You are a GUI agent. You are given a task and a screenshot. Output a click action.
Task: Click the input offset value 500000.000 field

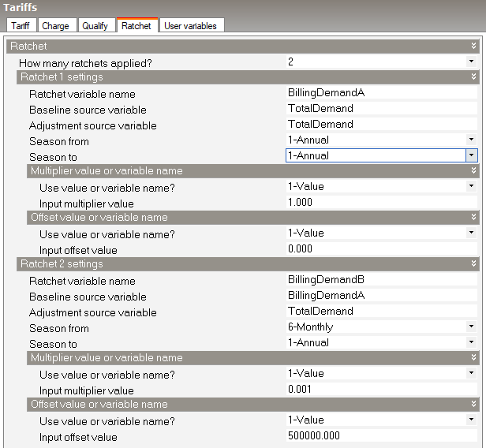click(379, 436)
